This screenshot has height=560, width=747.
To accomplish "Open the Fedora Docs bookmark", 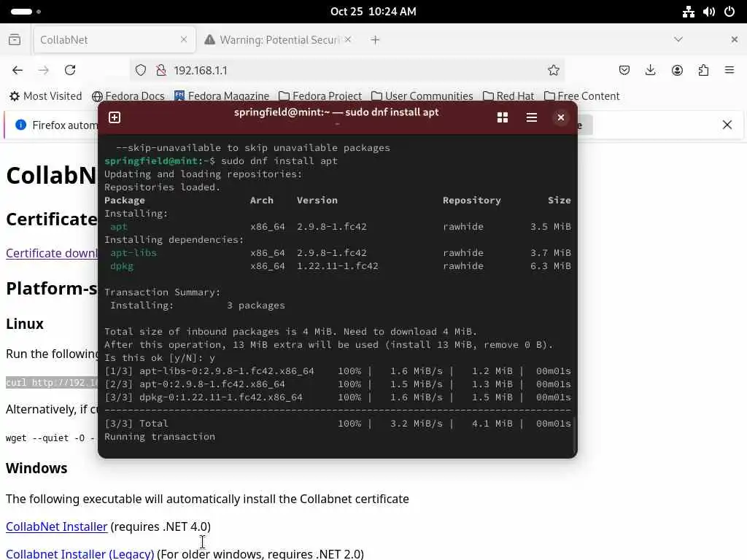I will (128, 96).
